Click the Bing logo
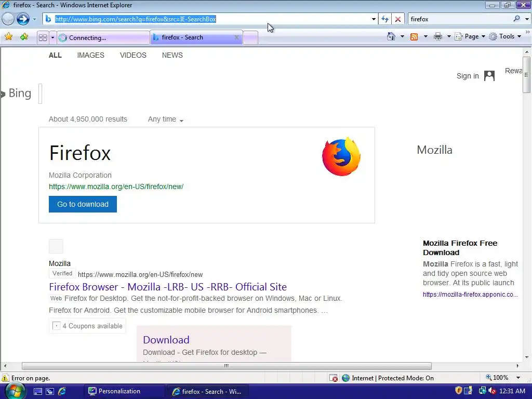Screen dimensions: 532x399 click(x=17, y=94)
